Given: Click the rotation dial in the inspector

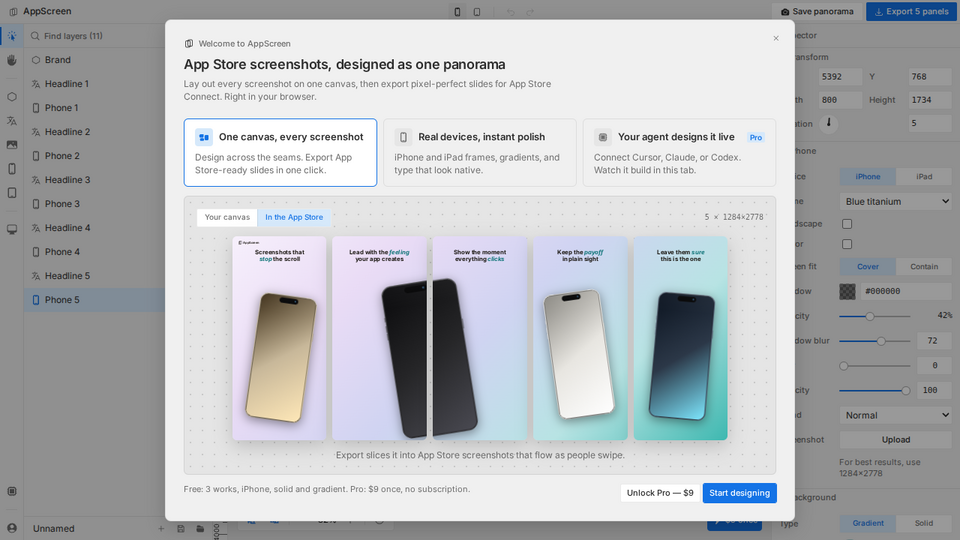Looking at the screenshot, I should [828, 123].
